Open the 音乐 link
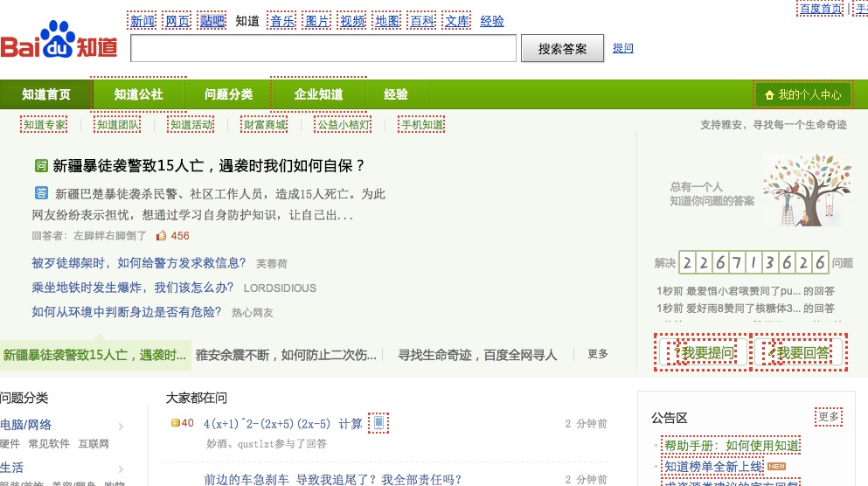The height and width of the screenshot is (486, 868). [x=282, y=21]
